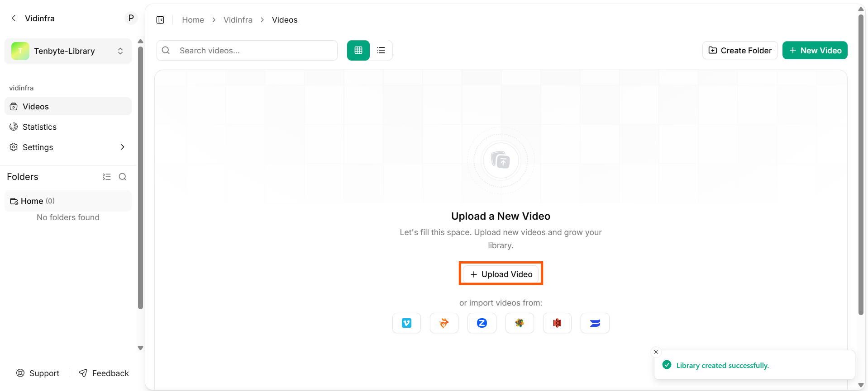Expand the Settings chevron arrow

[122, 147]
